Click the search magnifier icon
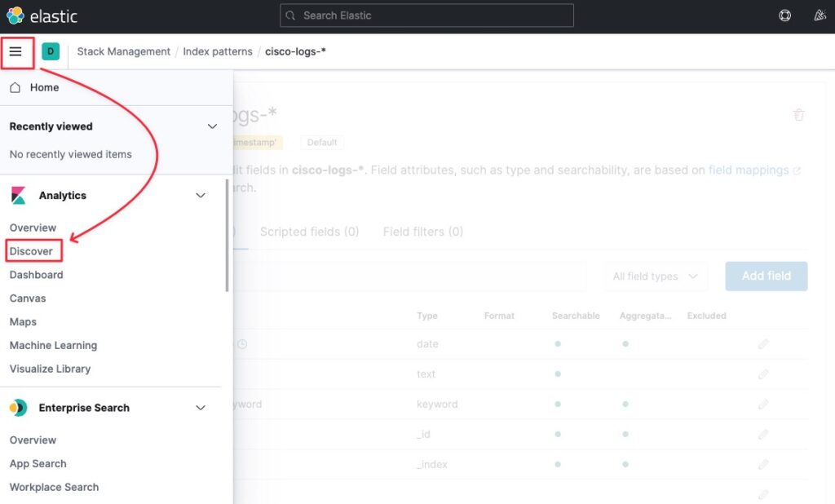835x504 pixels. pyautogui.click(x=290, y=15)
